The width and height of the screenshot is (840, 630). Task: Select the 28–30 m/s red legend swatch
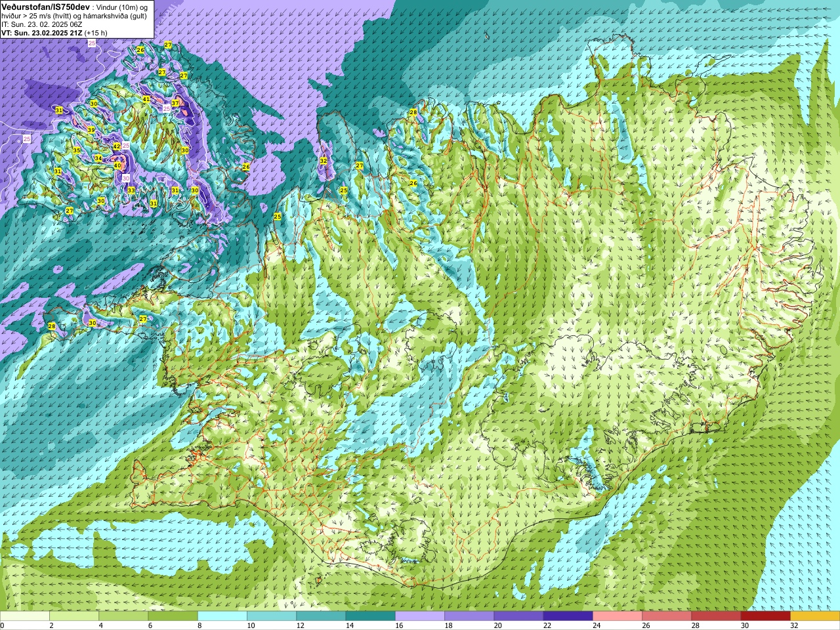point(717,616)
